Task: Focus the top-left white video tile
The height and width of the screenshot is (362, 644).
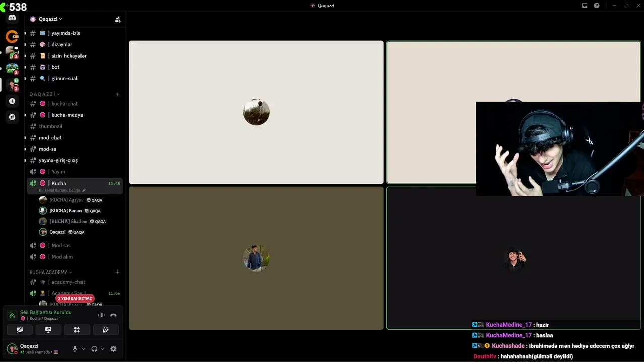Action: coord(256,112)
